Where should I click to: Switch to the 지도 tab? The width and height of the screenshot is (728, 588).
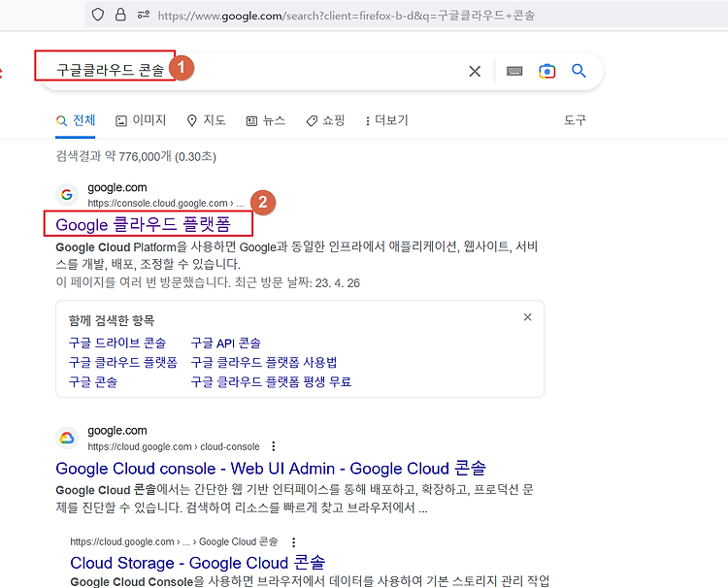pos(206,120)
